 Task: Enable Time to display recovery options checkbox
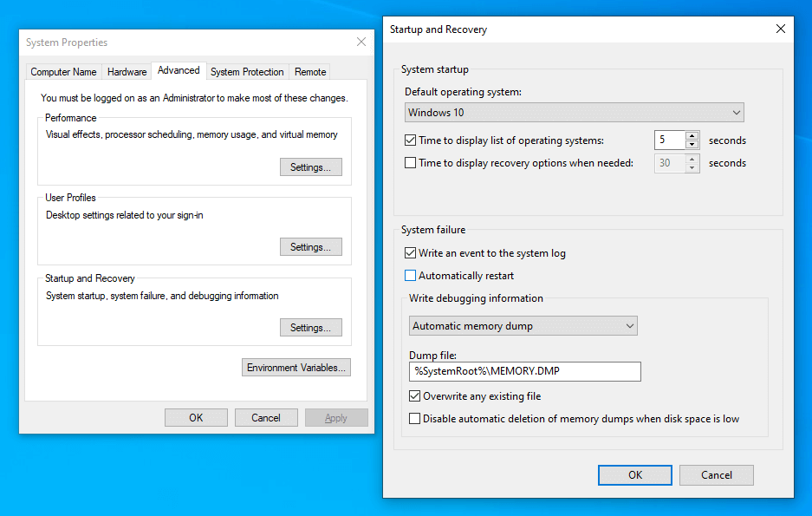(x=410, y=163)
